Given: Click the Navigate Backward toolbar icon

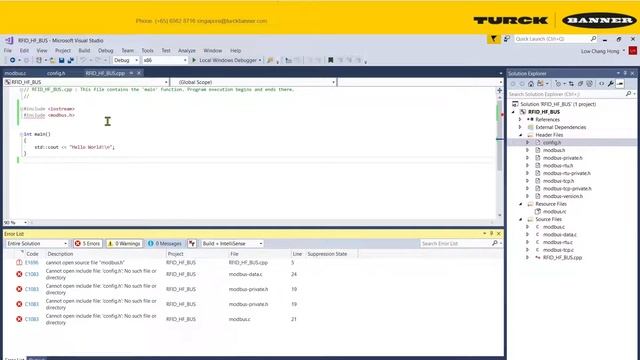Looking at the screenshot, I should click(x=12, y=60).
